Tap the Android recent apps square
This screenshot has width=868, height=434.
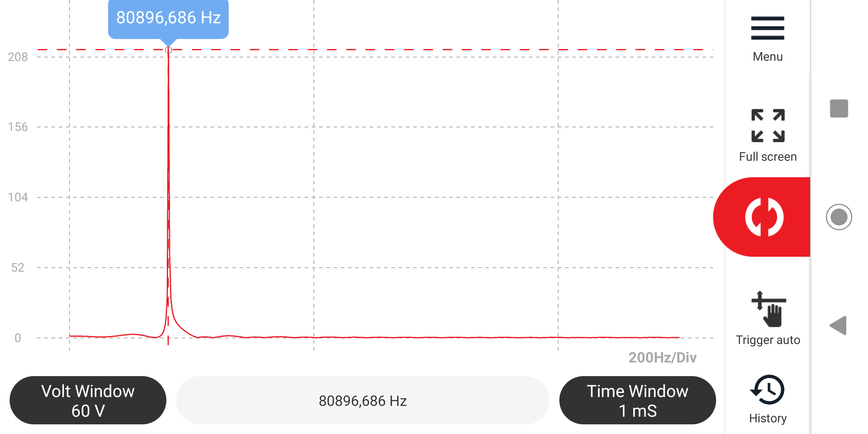click(x=839, y=108)
